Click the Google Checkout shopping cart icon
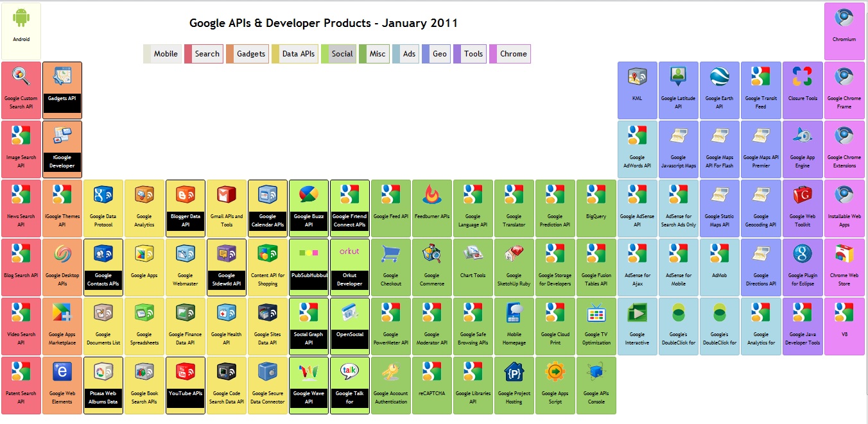The image size is (868, 424). pyautogui.click(x=390, y=253)
